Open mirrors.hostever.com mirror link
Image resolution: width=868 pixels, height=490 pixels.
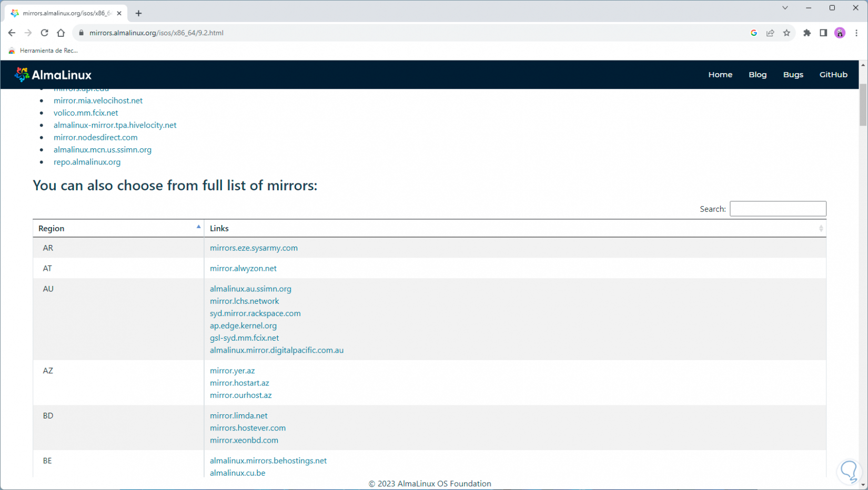(248, 428)
